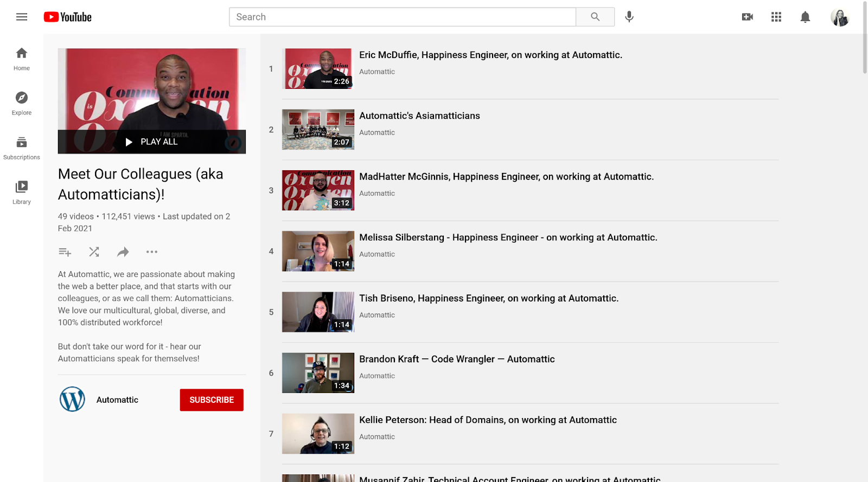The height and width of the screenshot is (482, 868).
Task: Open the Musannif Zahir video title
Action: click(x=510, y=479)
